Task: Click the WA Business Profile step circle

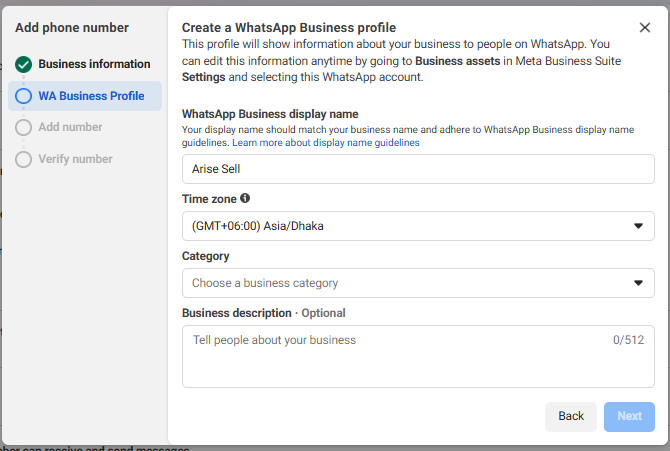Action: click(x=24, y=96)
